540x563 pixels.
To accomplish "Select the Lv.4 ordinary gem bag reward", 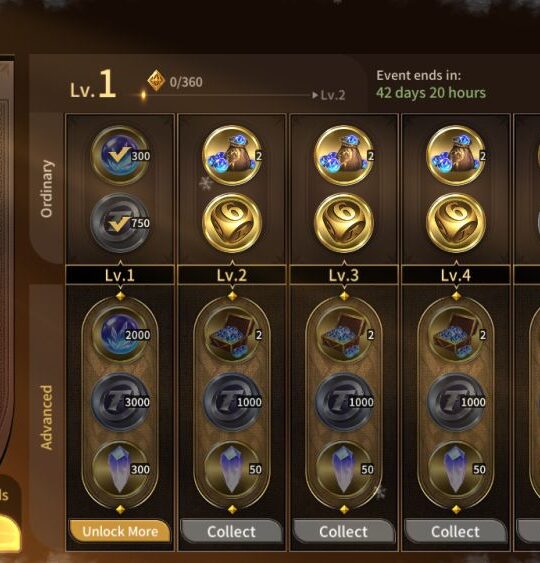I will [x=456, y=155].
